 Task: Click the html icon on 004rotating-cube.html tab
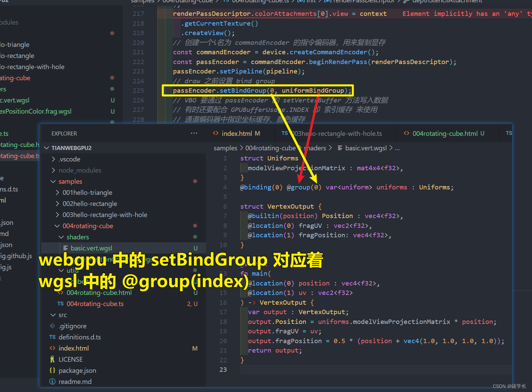[406, 133]
